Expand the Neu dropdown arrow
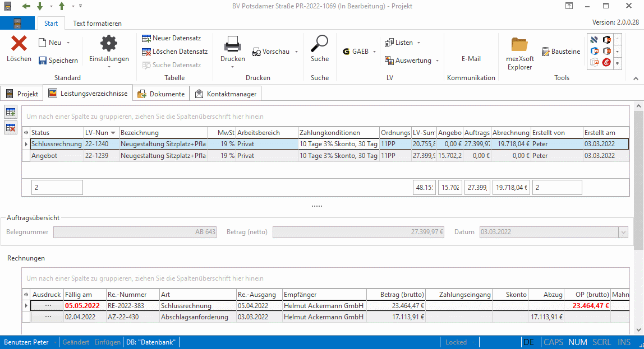 pos(68,43)
